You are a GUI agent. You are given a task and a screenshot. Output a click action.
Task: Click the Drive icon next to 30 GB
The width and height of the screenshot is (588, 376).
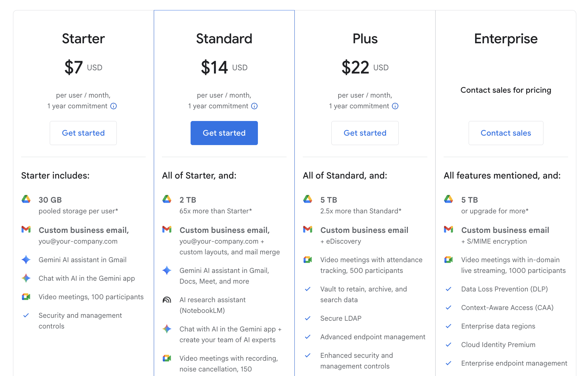pos(26,199)
